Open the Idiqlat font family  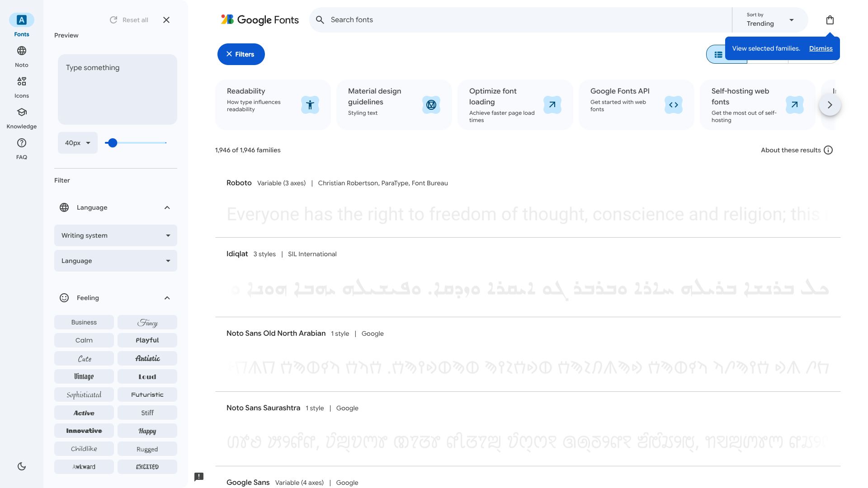[x=237, y=253]
